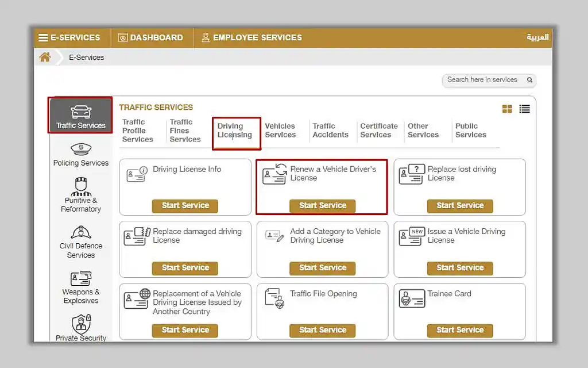Open the Certificate Services tab
This screenshot has height=368, width=588.
[378, 131]
